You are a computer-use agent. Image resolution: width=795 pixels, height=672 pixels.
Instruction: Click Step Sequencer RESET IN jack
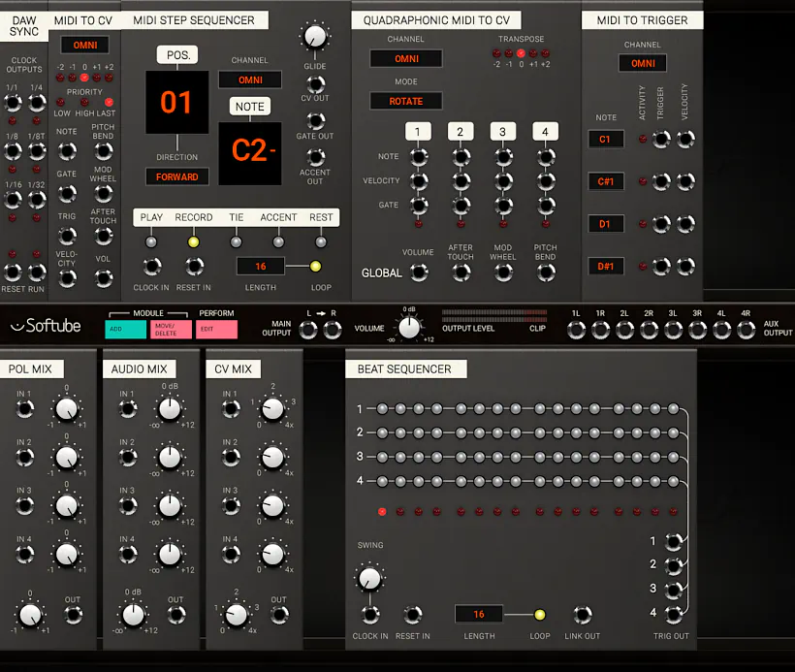(x=194, y=267)
